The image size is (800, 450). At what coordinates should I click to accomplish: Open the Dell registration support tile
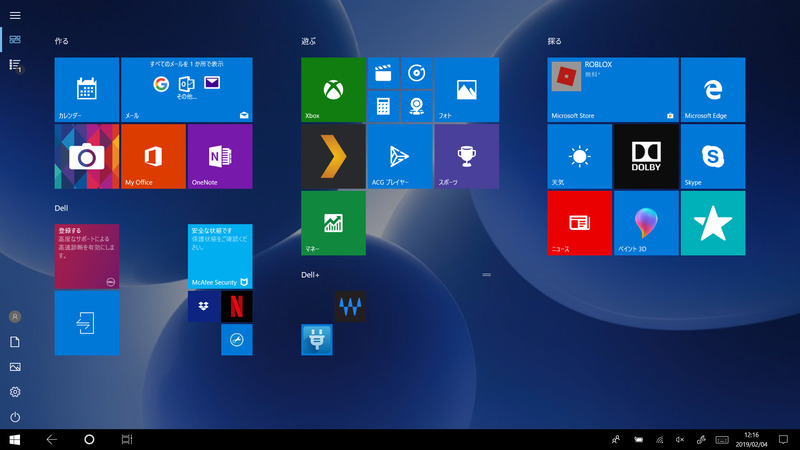point(87,257)
